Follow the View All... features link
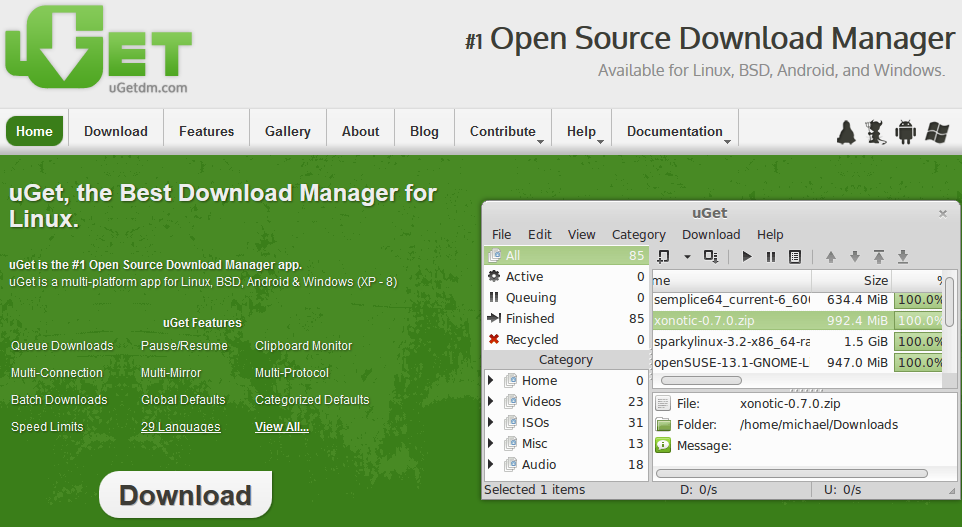This screenshot has width=962, height=527. tap(282, 427)
